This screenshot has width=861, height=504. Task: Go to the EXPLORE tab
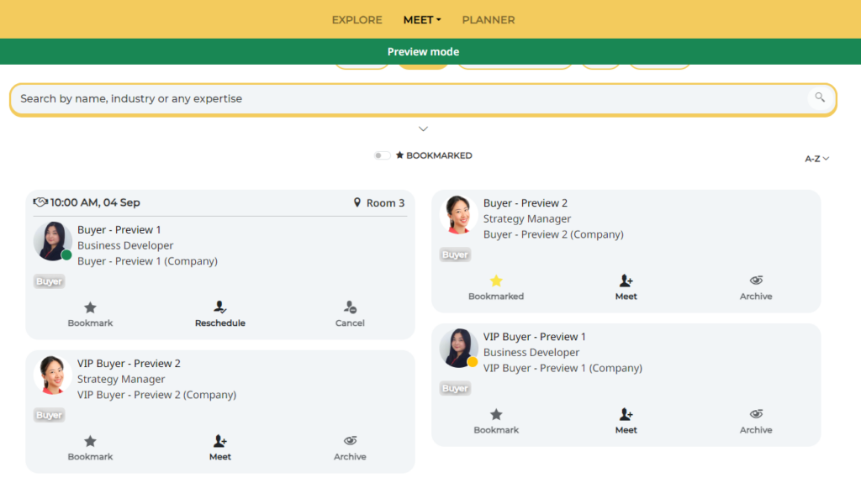357,19
